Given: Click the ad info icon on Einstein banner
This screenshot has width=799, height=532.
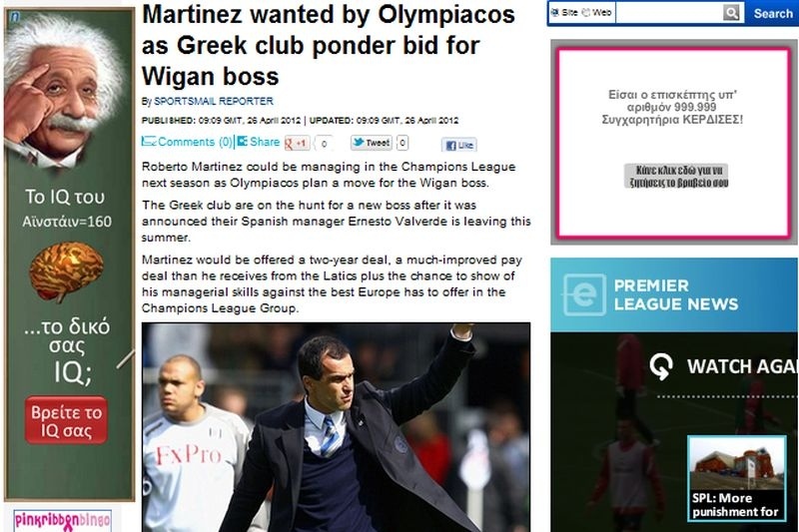Looking at the screenshot, I should [x=15, y=17].
